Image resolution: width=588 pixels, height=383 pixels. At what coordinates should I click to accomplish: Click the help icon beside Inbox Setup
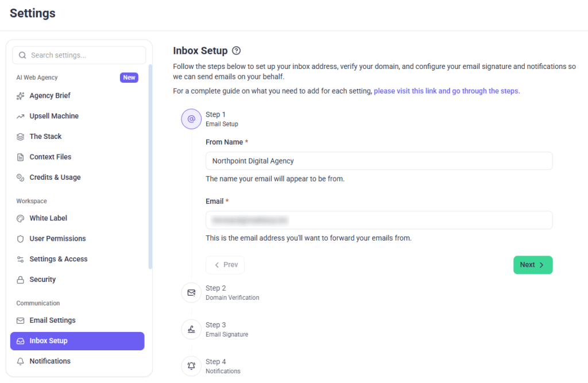236,51
